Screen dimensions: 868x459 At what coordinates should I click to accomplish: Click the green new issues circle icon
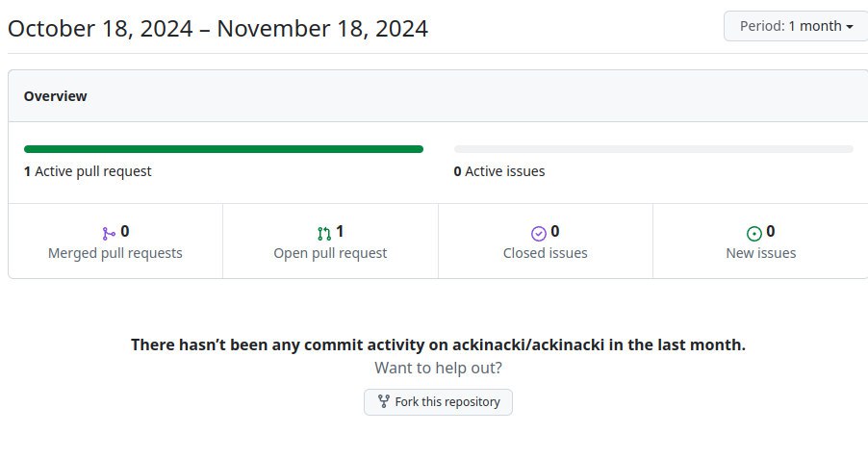(754, 233)
